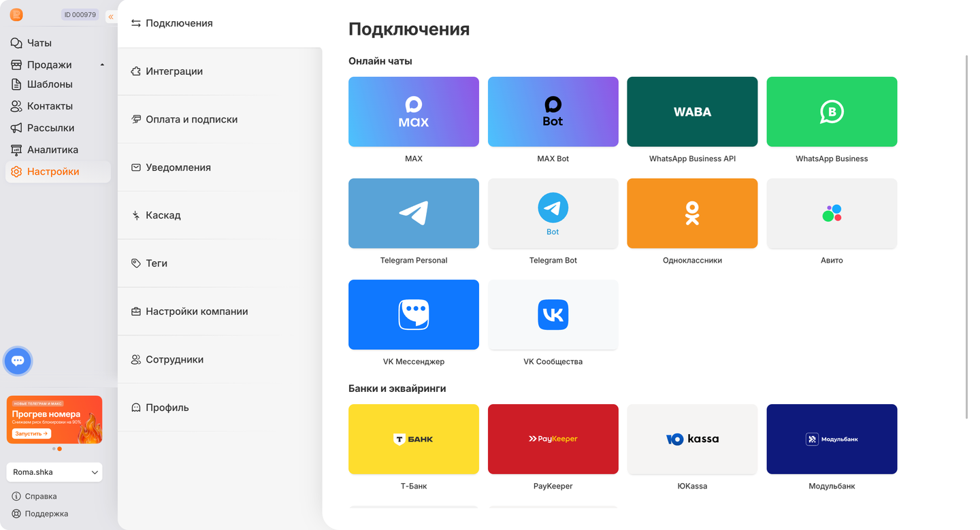Click the Онлайн чаты section heading
The image size is (980, 530).
380,61
